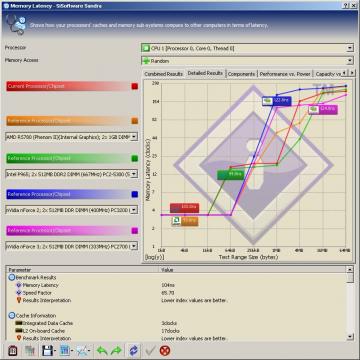
Task: Click the calendar icon in bottom toolbar
Action: (x=12, y=351)
